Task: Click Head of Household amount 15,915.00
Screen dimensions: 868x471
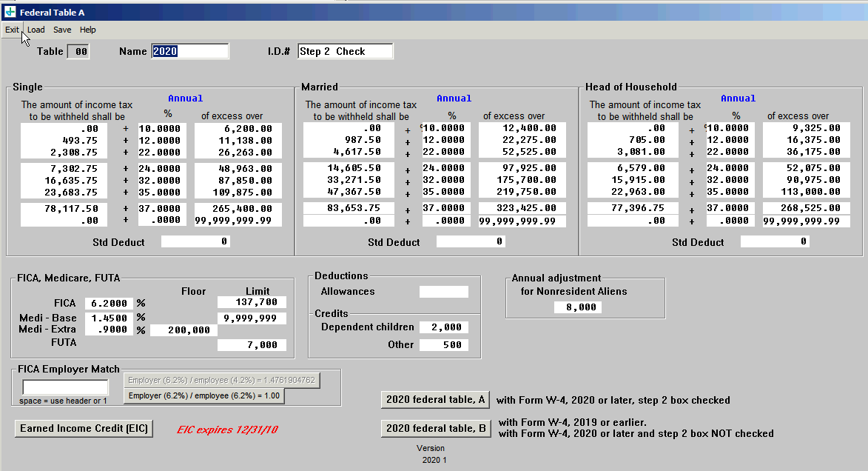Action: click(x=633, y=180)
